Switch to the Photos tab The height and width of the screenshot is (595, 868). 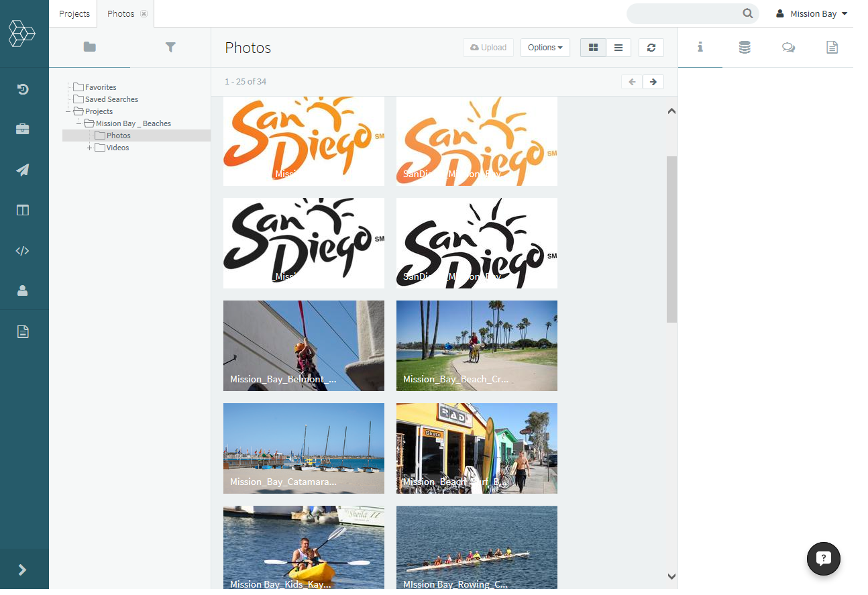[121, 13]
